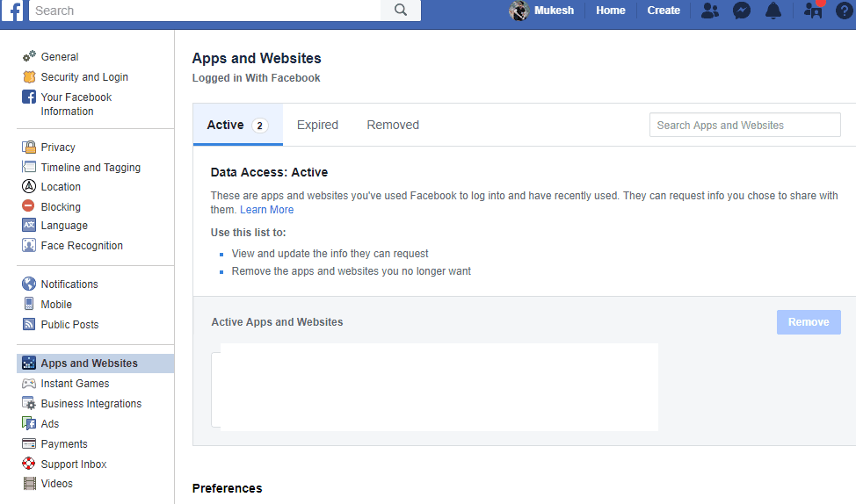Open the Messenger icon

coord(742,11)
